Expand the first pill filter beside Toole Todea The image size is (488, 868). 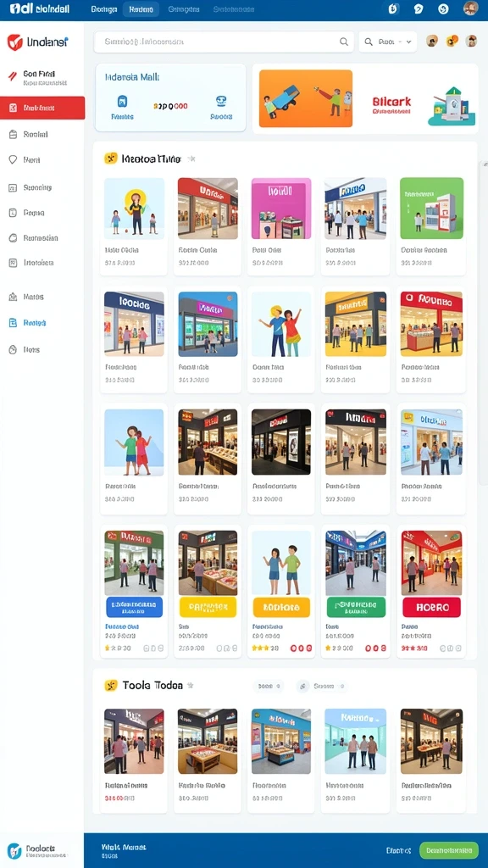pos(269,687)
